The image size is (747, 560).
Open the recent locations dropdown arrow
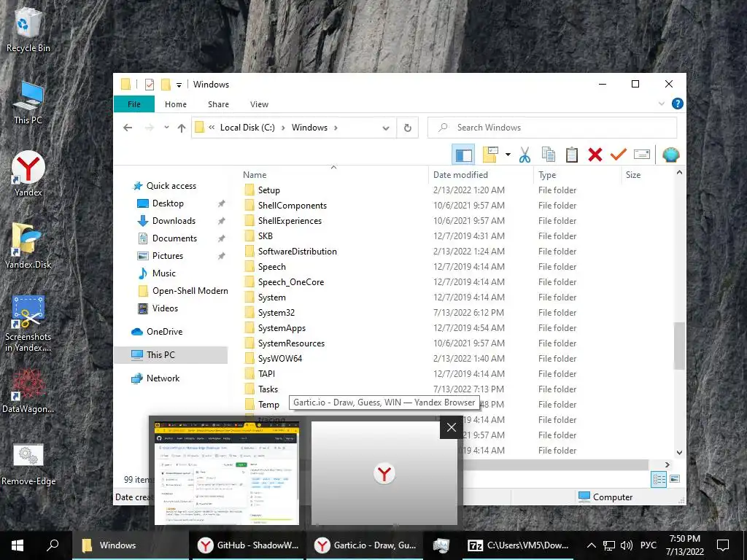[x=166, y=128]
